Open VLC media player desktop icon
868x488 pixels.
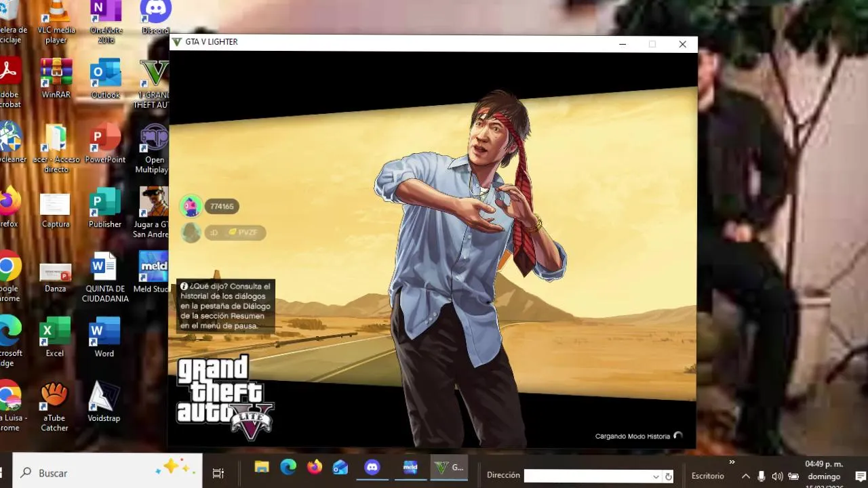click(x=56, y=22)
